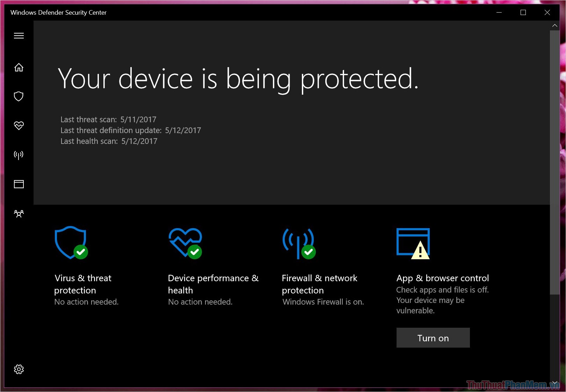Select the green checkmark on Device performance tile

pos(195,253)
